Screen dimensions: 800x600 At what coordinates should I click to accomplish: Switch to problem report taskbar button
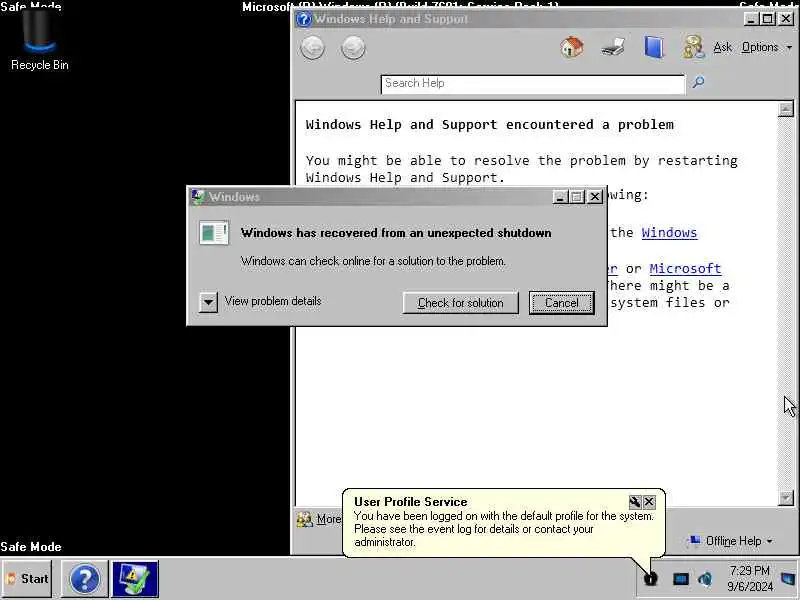coord(135,579)
